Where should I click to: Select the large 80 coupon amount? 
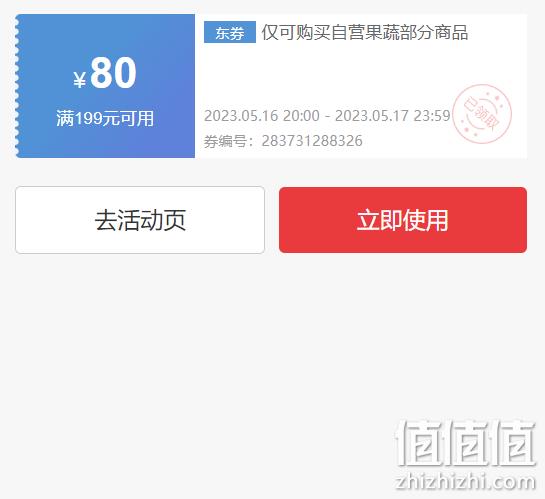tap(113, 73)
